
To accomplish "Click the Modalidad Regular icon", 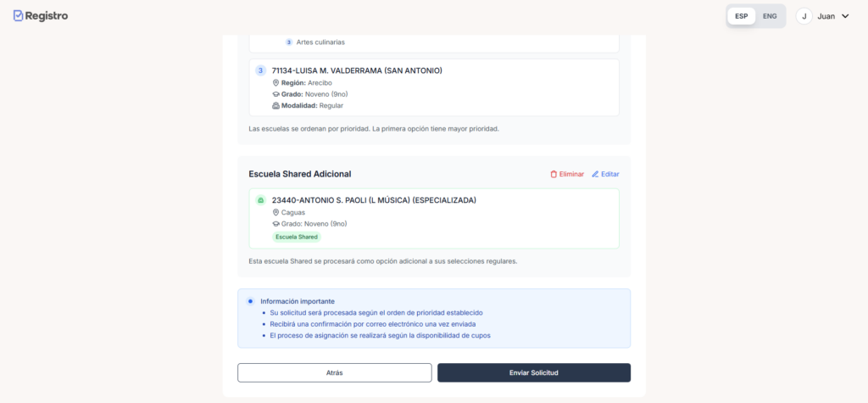I will click(275, 106).
